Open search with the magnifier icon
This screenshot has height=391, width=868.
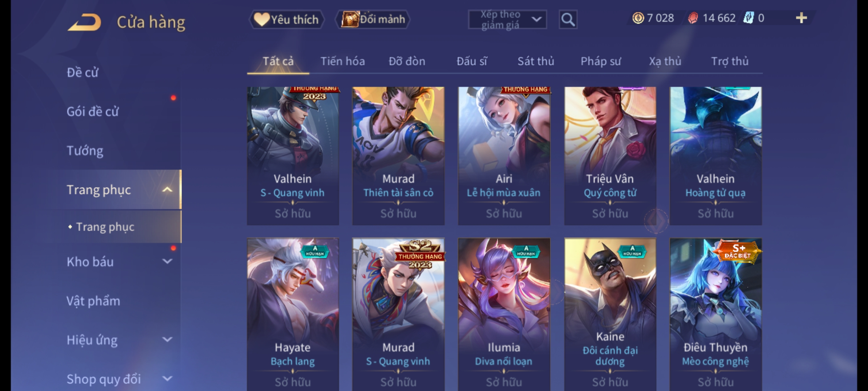(568, 20)
